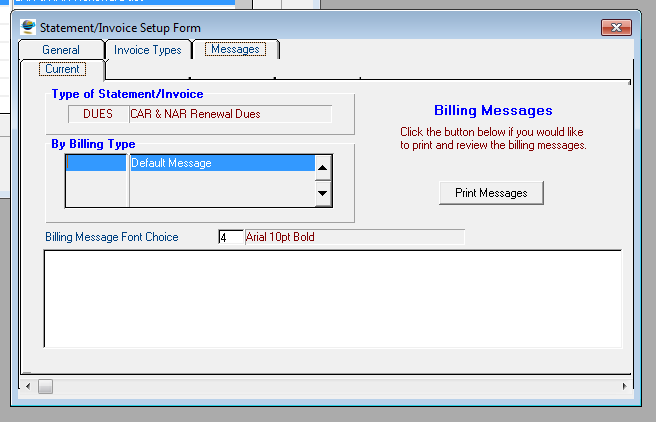Image resolution: width=656 pixels, height=422 pixels.
Task: Close the Statement/Invoice Setup Form window
Action: click(616, 27)
